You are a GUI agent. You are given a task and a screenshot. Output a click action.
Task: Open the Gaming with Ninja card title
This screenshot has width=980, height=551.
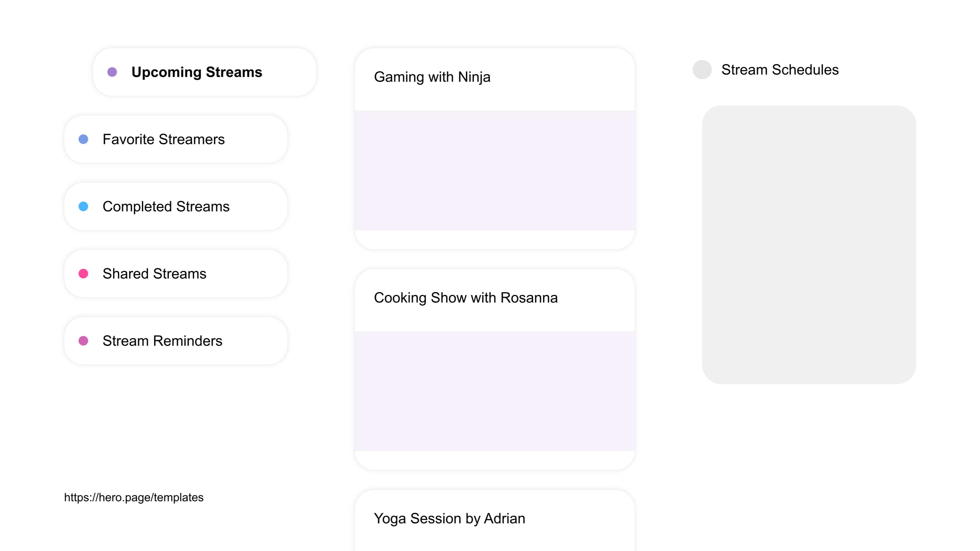432,77
